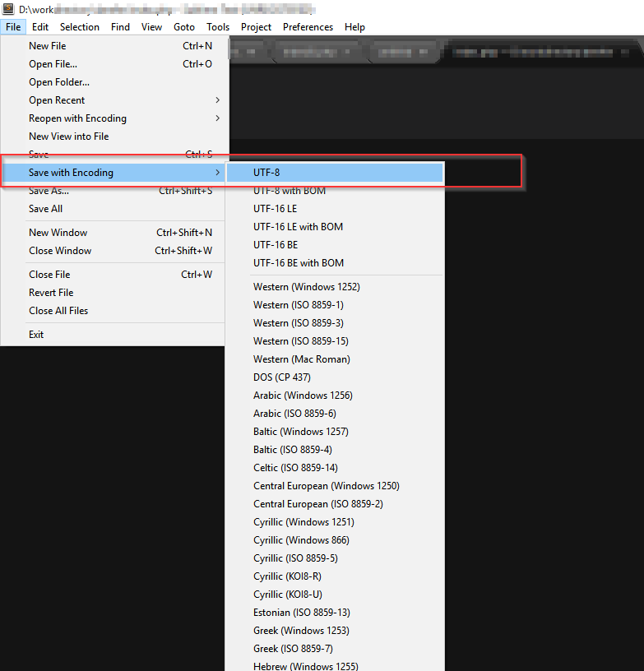Choose Save All in File menu
Image resolution: width=644 pixels, height=671 pixels.
click(45, 209)
